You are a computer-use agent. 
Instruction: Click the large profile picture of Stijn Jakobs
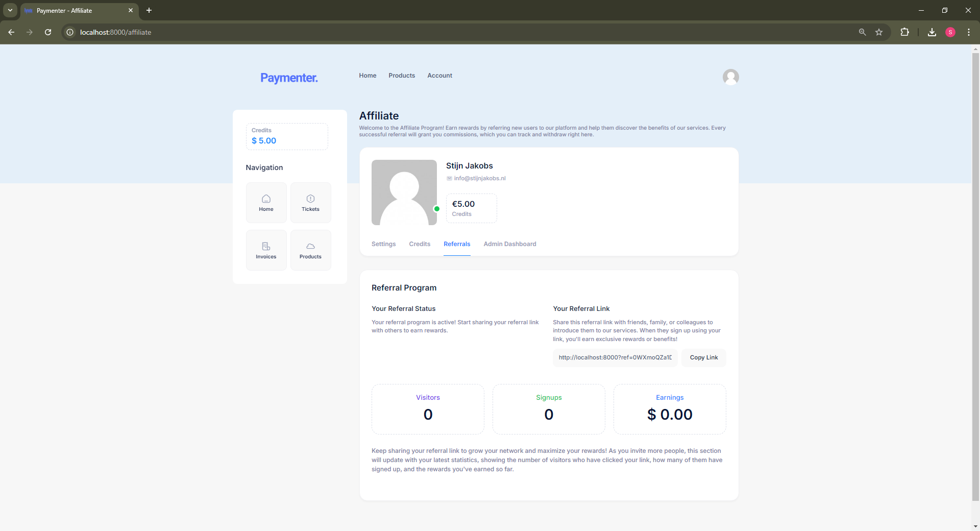point(404,192)
